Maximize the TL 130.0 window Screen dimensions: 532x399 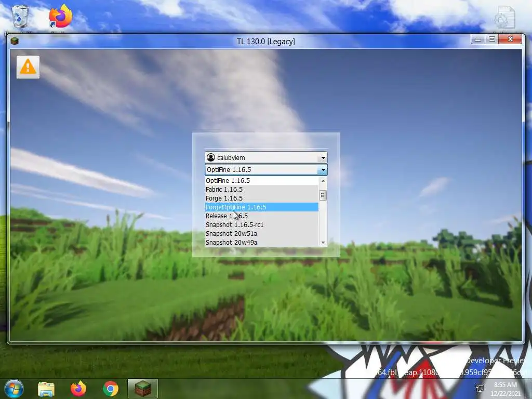[492, 39]
